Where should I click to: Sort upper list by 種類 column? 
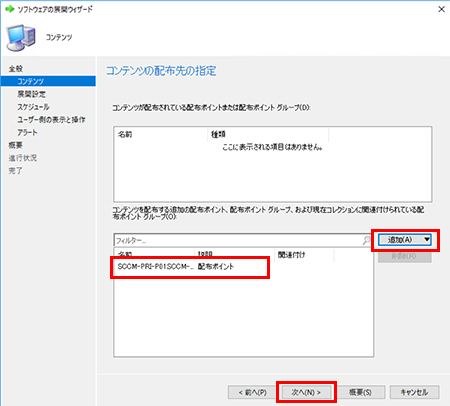tap(268, 134)
